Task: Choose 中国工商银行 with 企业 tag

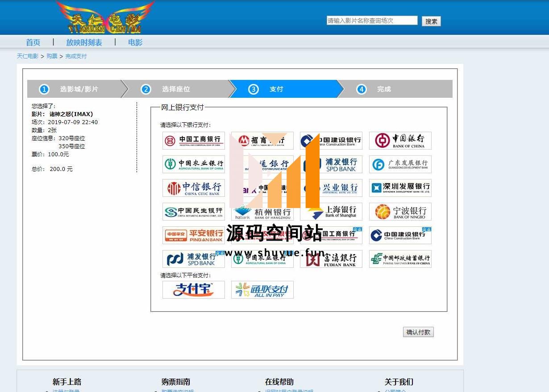Action: pyautogui.click(x=331, y=235)
